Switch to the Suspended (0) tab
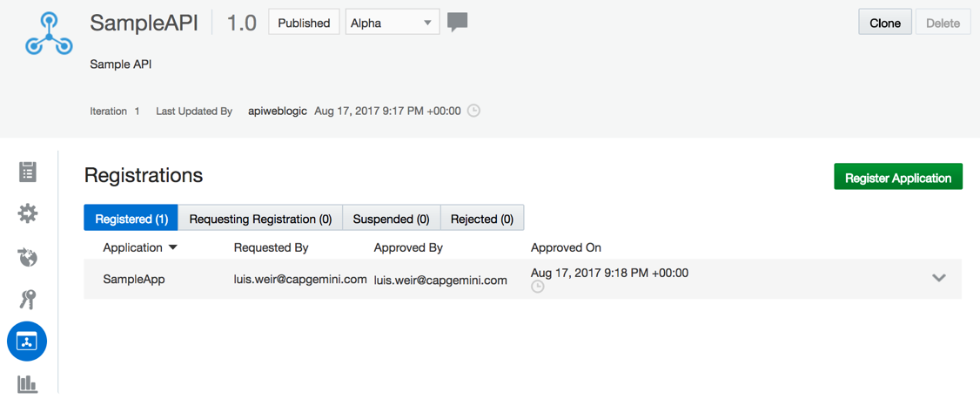Image resolution: width=980 pixels, height=399 pixels. pyautogui.click(x=392, y=219)
